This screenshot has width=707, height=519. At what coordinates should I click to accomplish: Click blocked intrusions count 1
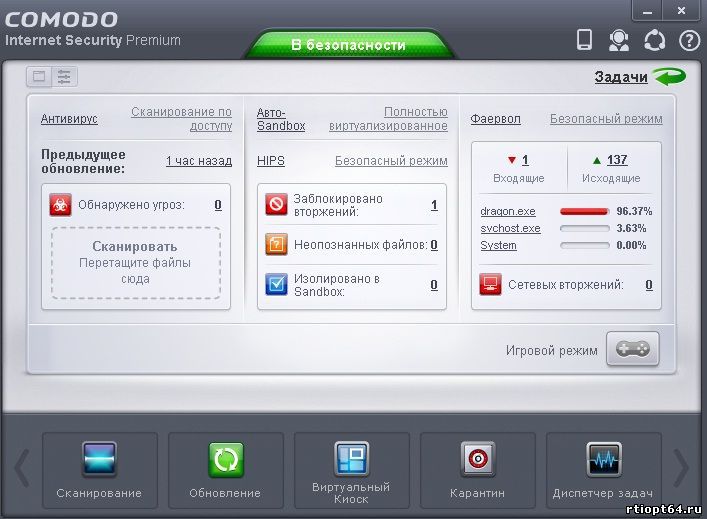coord(434,205)
